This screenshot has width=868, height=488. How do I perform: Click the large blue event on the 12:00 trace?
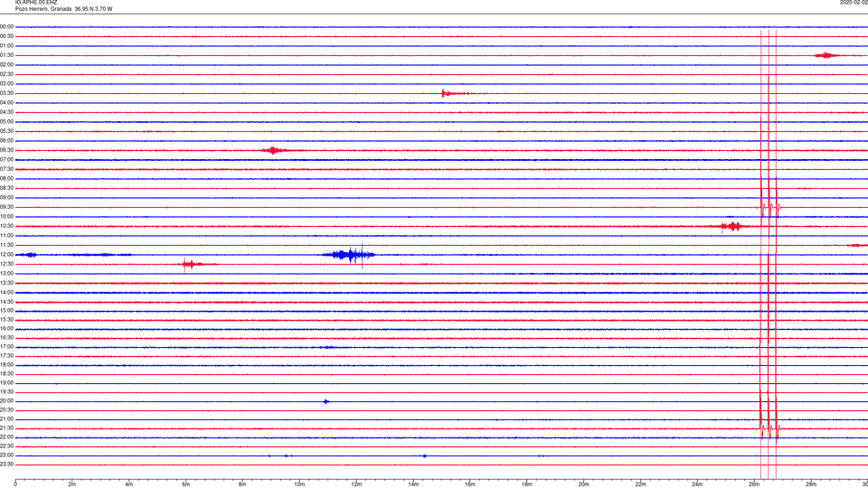pos(349,255)
